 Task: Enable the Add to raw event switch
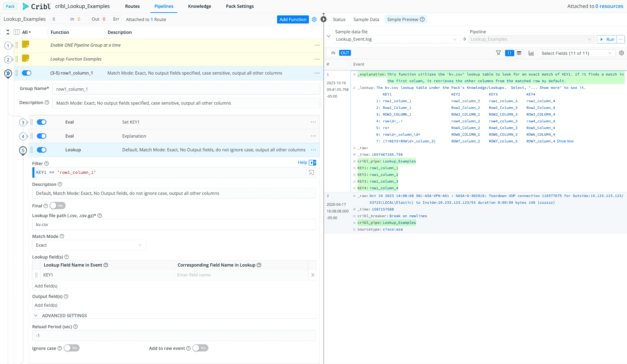point(200,348)
